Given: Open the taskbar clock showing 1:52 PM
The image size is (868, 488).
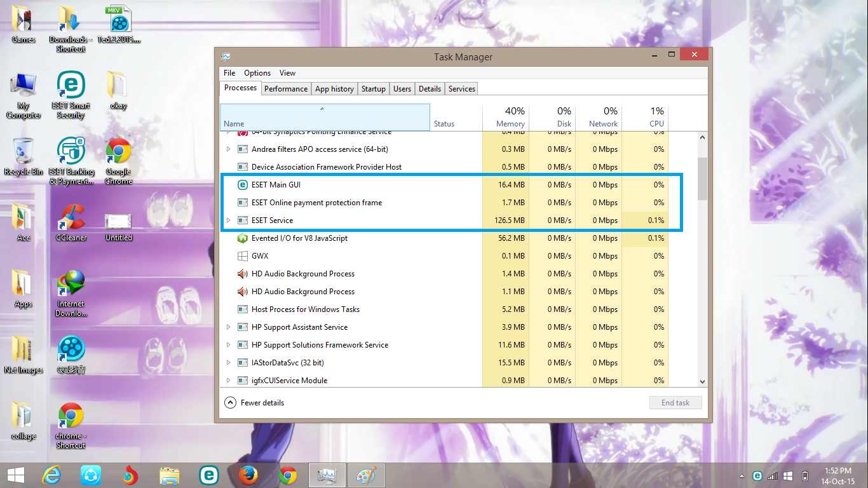Looking at the screenshot, I should pyautogui.click(x=838, y=476).
